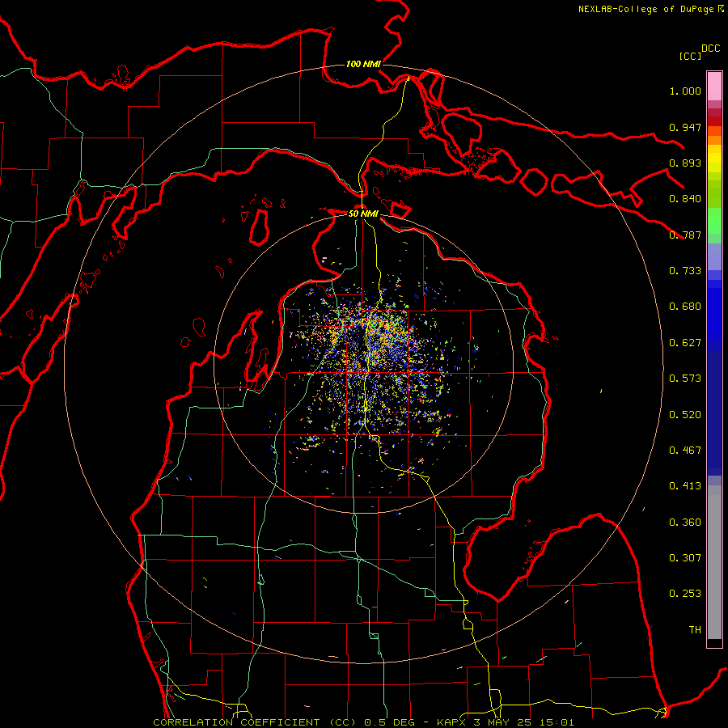Click the DCC label above the color scale

[711, 49]
